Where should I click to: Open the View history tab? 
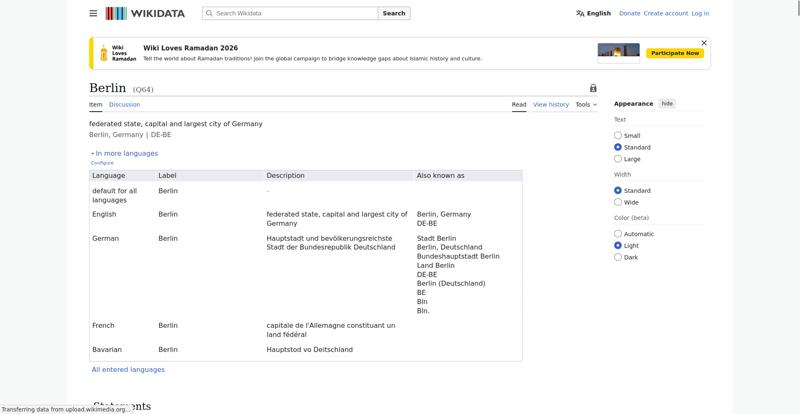click(550, 104)
